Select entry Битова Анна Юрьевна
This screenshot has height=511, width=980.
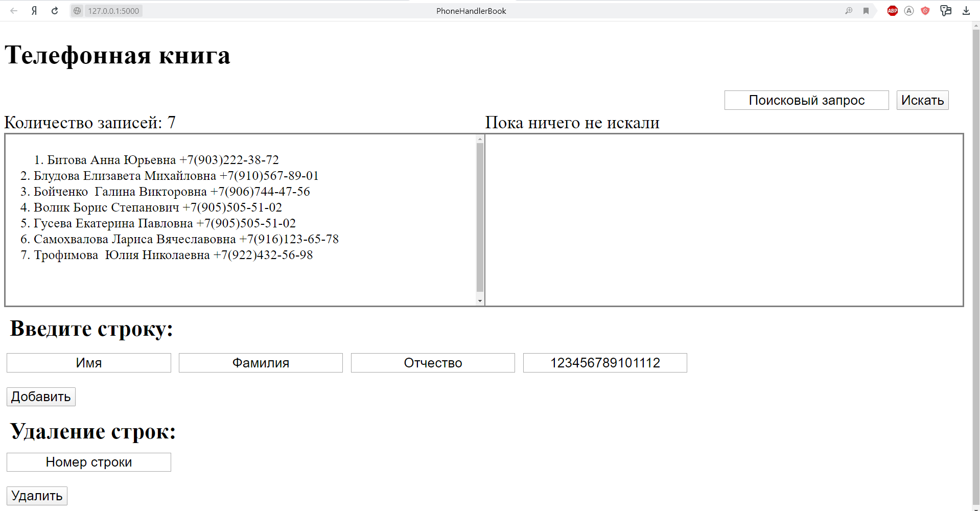coord(163,160)
